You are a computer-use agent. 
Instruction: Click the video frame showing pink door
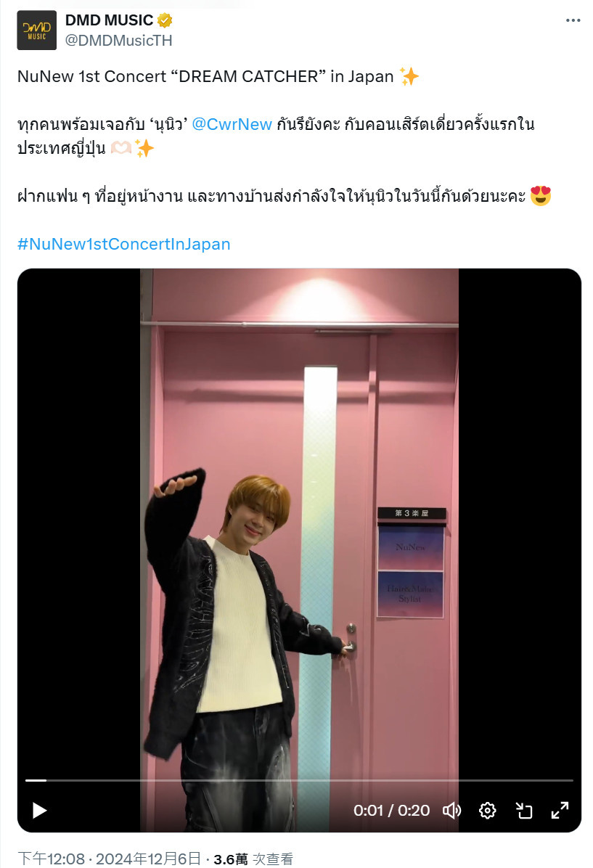299,520
